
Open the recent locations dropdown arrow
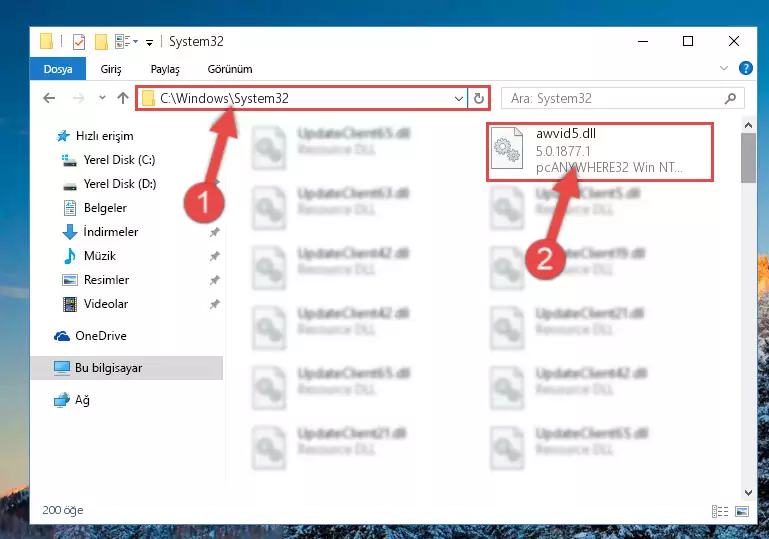coord(102,98)
